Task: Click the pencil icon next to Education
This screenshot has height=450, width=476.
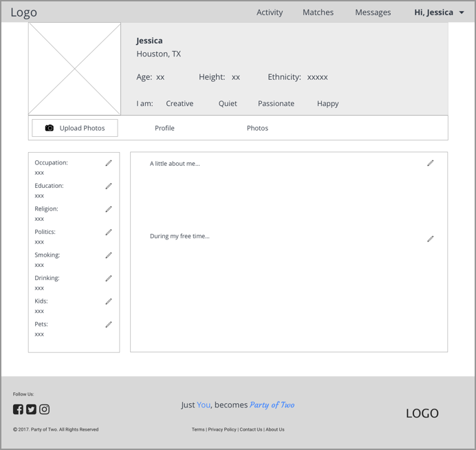Action: 109,186
